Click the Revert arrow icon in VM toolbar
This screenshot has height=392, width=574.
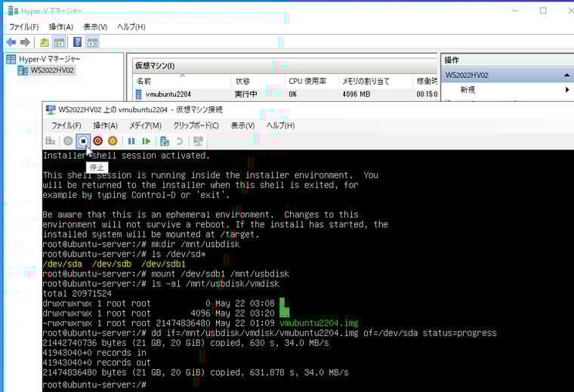180,141
